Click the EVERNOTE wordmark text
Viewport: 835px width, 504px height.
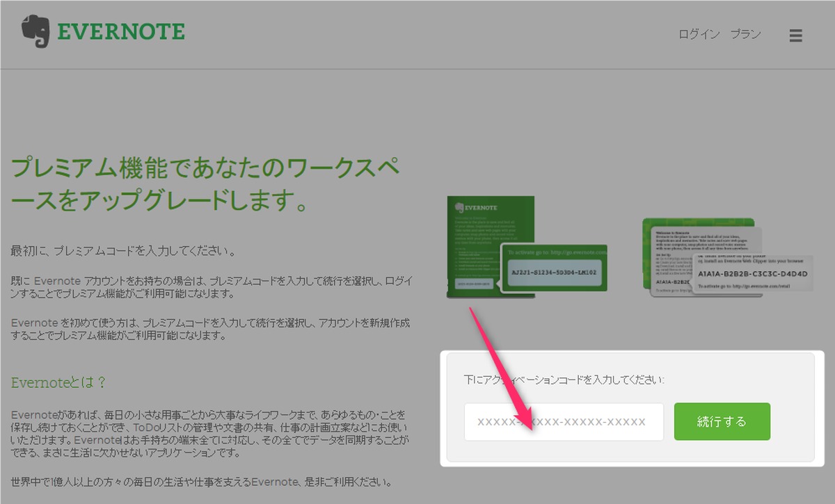click(x=121, y=32)
